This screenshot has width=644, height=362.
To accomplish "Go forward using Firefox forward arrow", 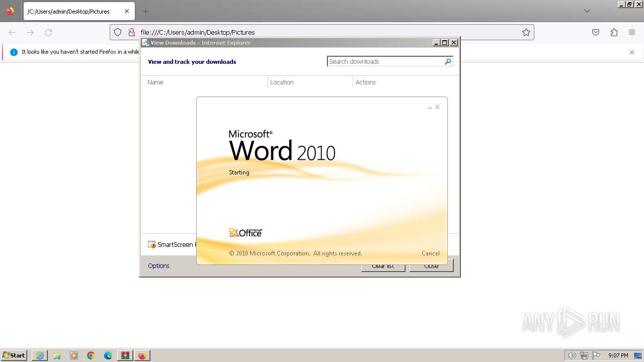I will click(x=30, y=32).
